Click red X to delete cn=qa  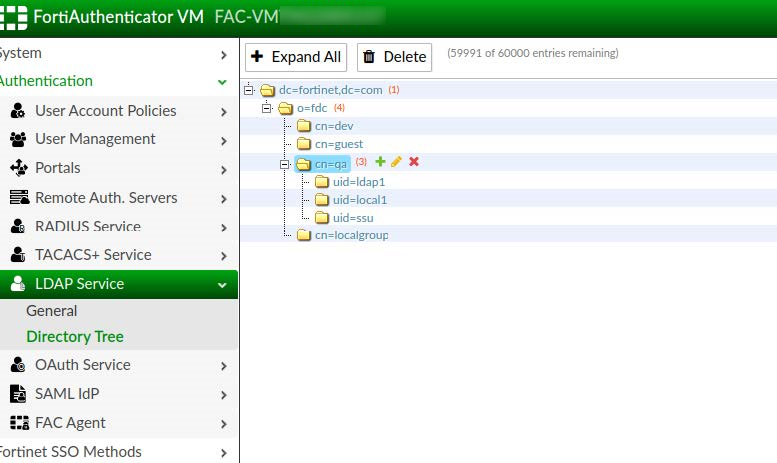(x=414, y=162)
